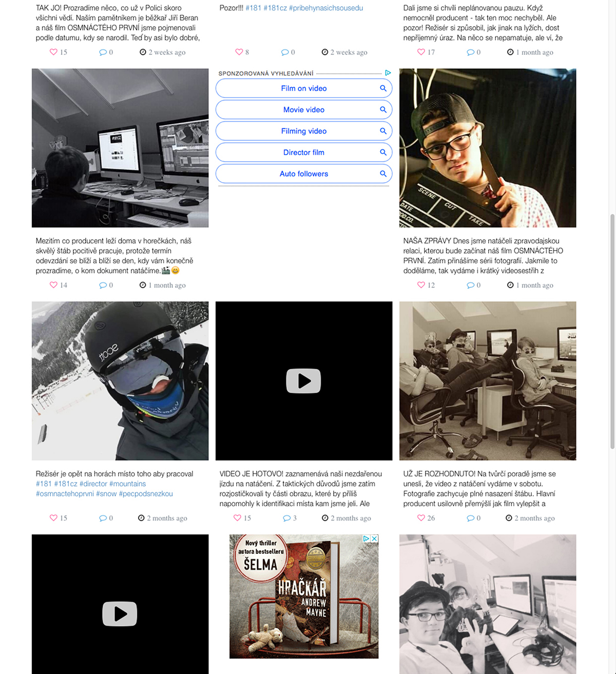Open the skier selfie with helmet photo
Screen dimensions: 616x674
pos(120,381)
